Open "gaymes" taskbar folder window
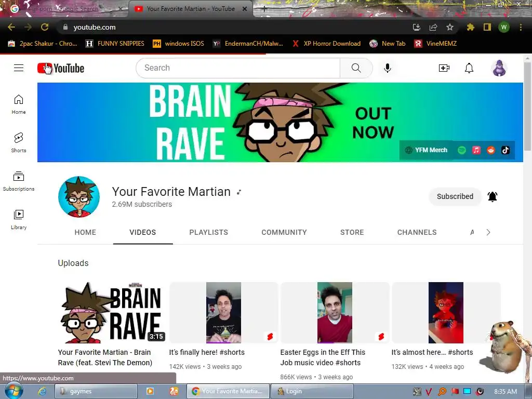Image resolution: width=532 pixels, height=399 pixels. pyautogui.click(x=96, y=391)
